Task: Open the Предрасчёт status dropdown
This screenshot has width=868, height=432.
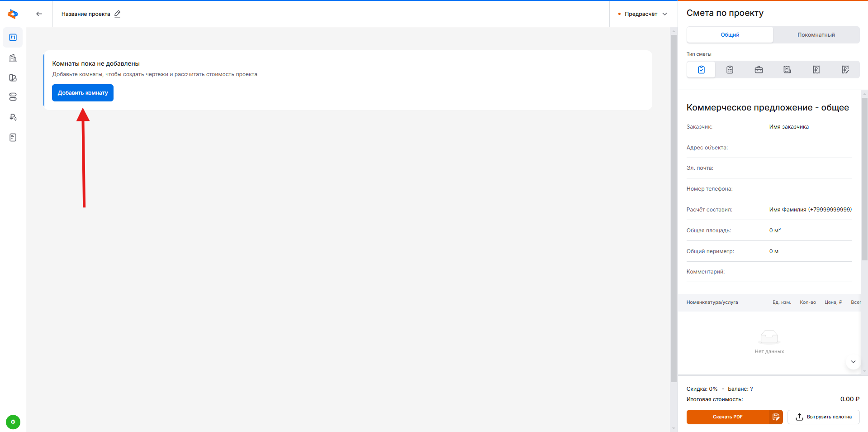Action: click(643, 14)
